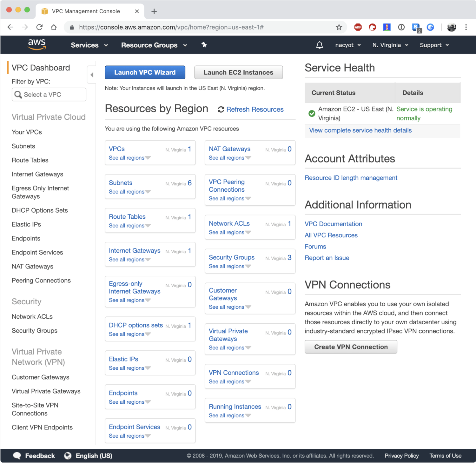Open a new browser tab
This screenshot has width=476, height=463.
[154, 11]
